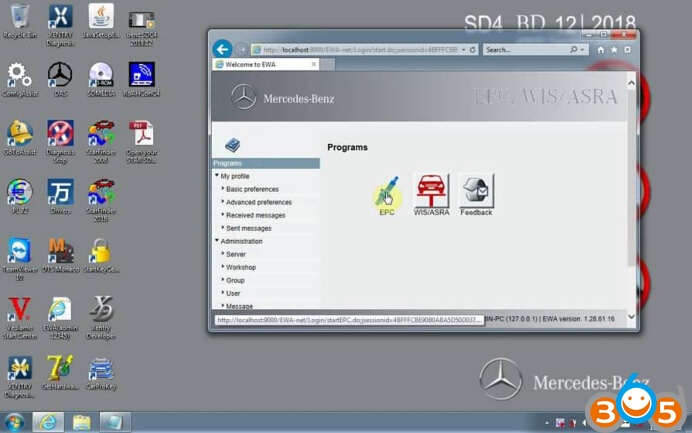
Task: Collapse the Administration section
Action: coord(217,241)
